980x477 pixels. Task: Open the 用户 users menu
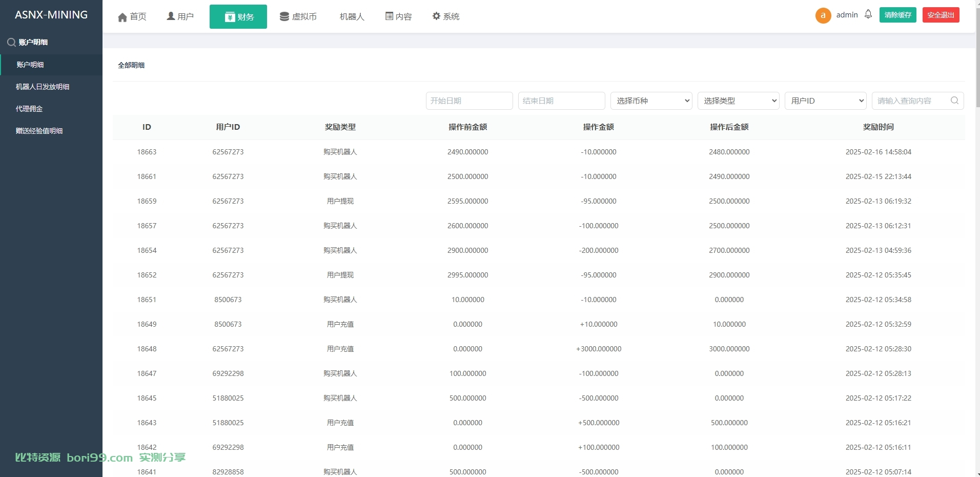coord(180,16)
